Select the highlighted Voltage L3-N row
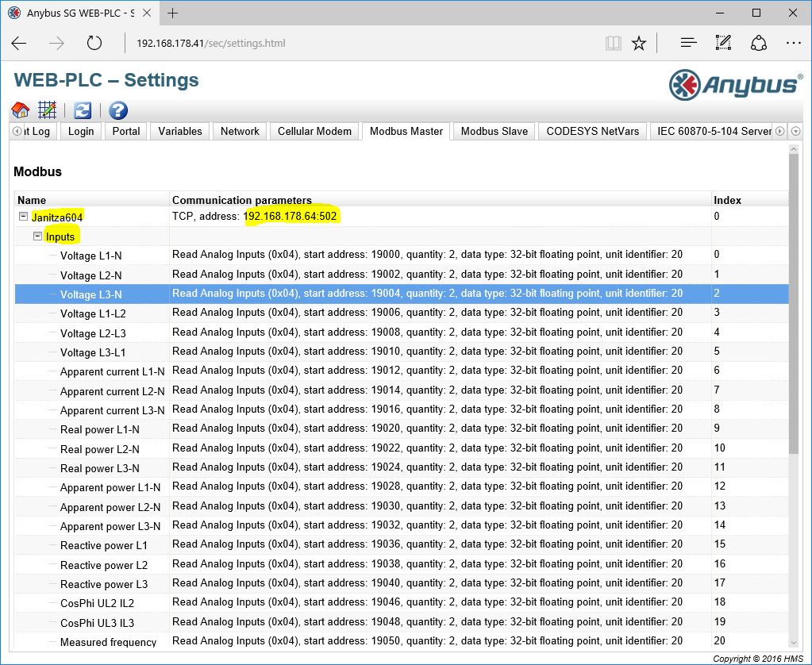The width and height of the screenshot is (812, 665). click(402, 294)
